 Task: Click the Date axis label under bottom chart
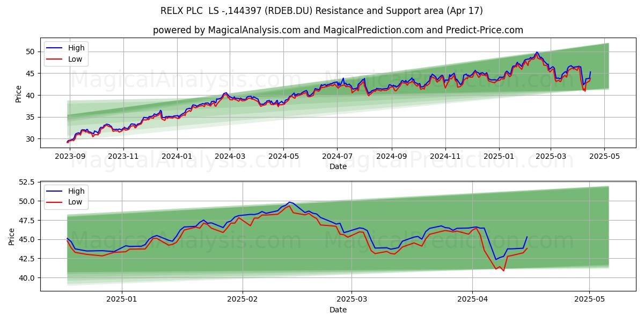pyautogui.click(x=338, y=310)
